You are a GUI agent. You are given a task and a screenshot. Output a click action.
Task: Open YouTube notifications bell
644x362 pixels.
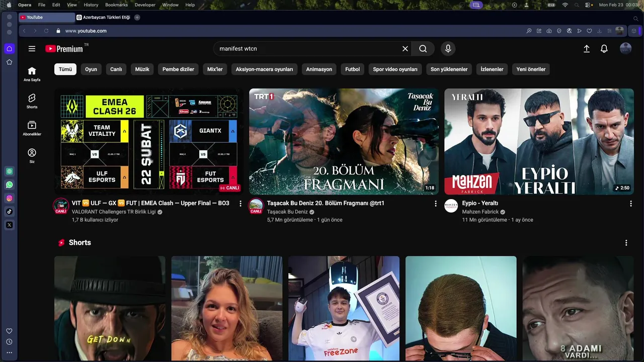[x=604, y=49]
